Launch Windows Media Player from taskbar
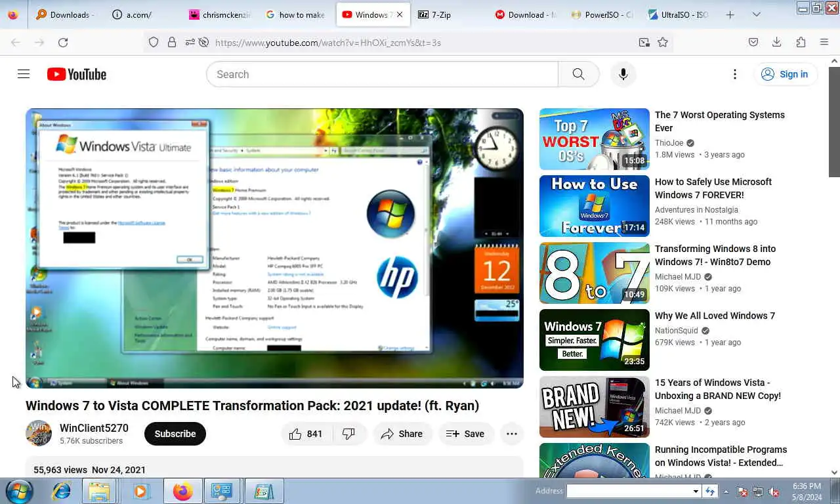 click(x=140, y=491)
